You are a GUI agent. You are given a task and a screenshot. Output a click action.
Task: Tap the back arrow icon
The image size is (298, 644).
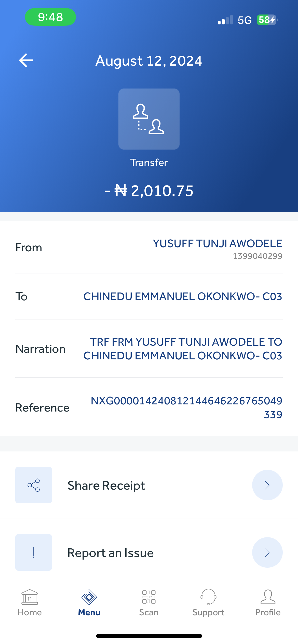pos(26,61)
